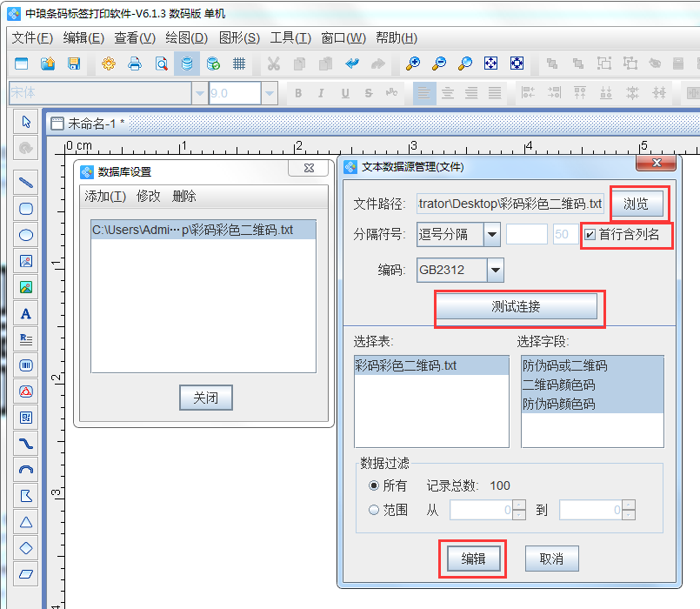The image size is (700, 609).
Task: Select the ellipse drawing tool
Action: pos(26,235)
